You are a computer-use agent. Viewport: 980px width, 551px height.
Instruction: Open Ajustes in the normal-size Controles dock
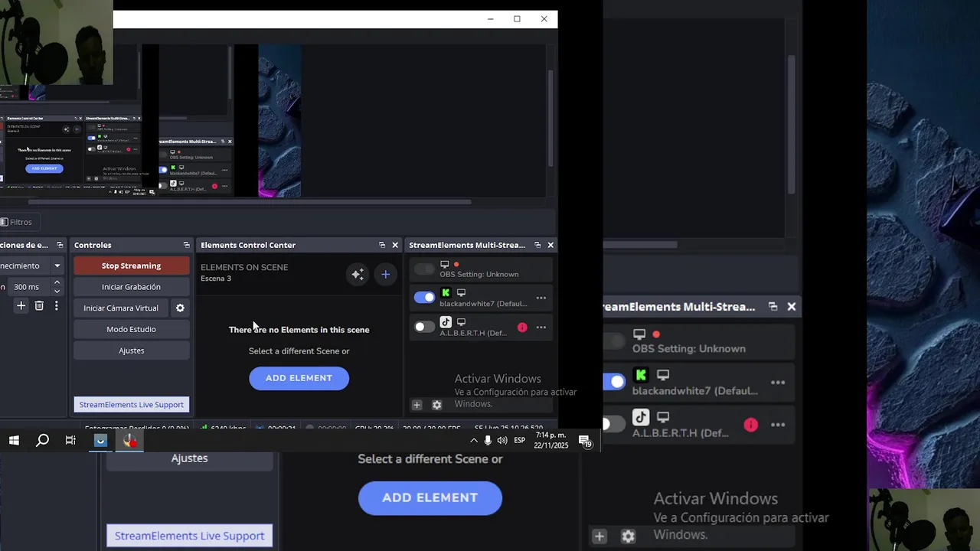pyautogui.click(x=131, y=350)
